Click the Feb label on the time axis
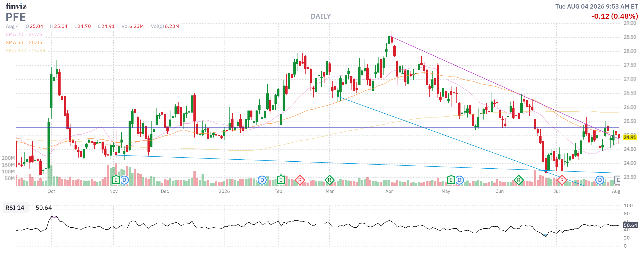Image resolution: width=644 pixels, height=253 pixels. coord(278,191)
